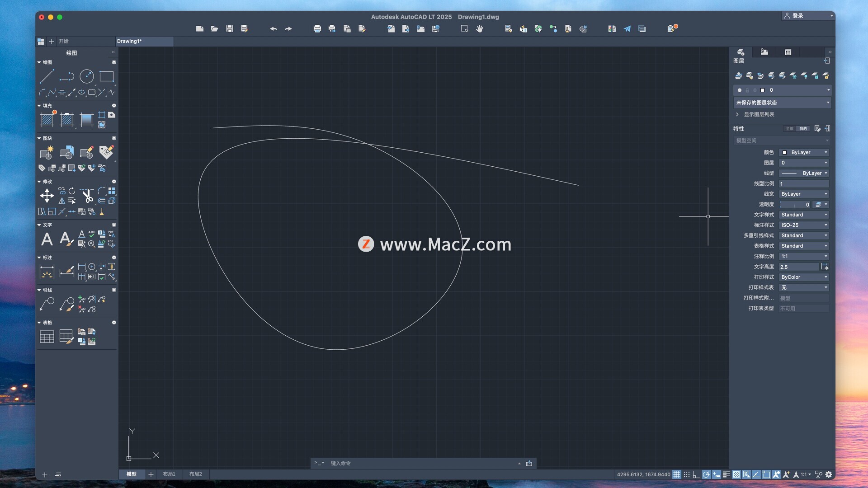Viewport: 868px width, 488px height.
Task: Select the Move tool in Modify panel
Action: (x=47, y=196)
